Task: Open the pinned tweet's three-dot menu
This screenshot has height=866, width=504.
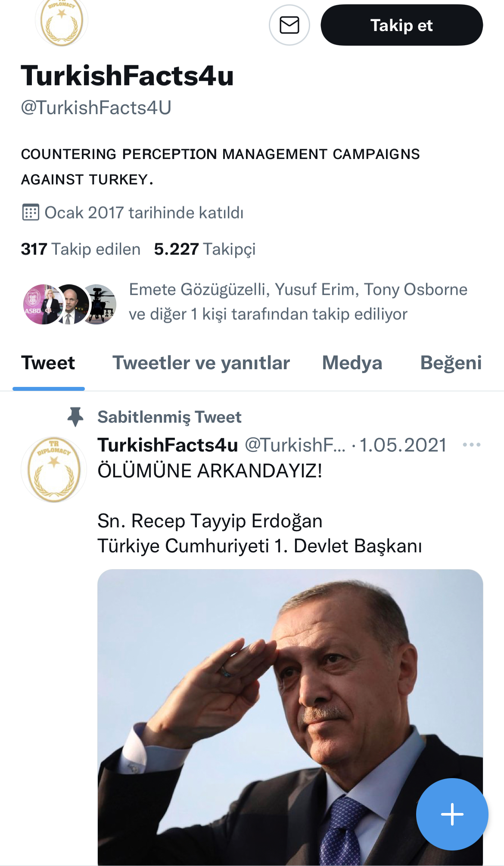Action: [x=471, y=445]
